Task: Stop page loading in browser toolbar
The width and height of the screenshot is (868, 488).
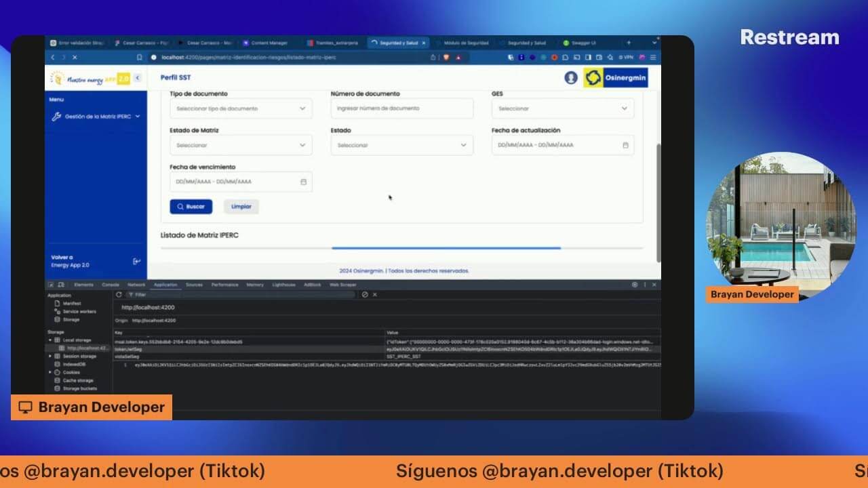Action: pos(75,58)
